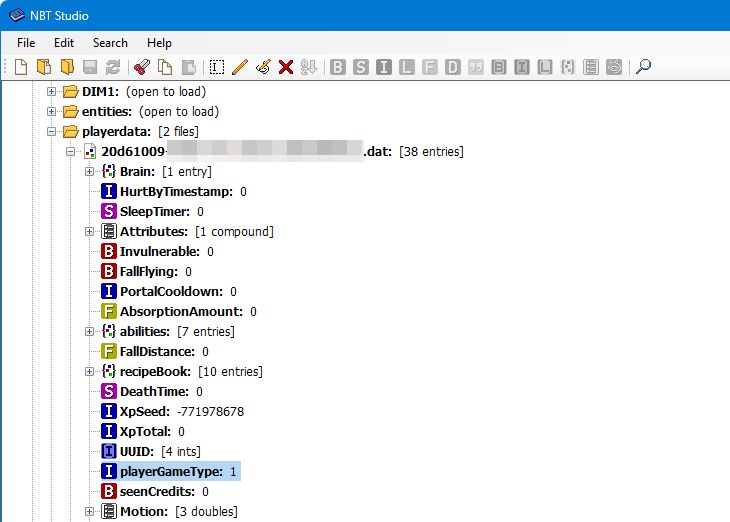Click the Find magnifying glass icon
This screenshot has height=522, width=730.
(x=643, y=67)
